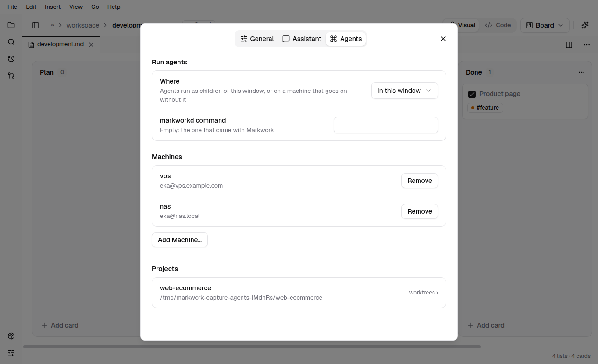Open the Help menu
This screenshot has height=364, width=598.
(114, 7)
